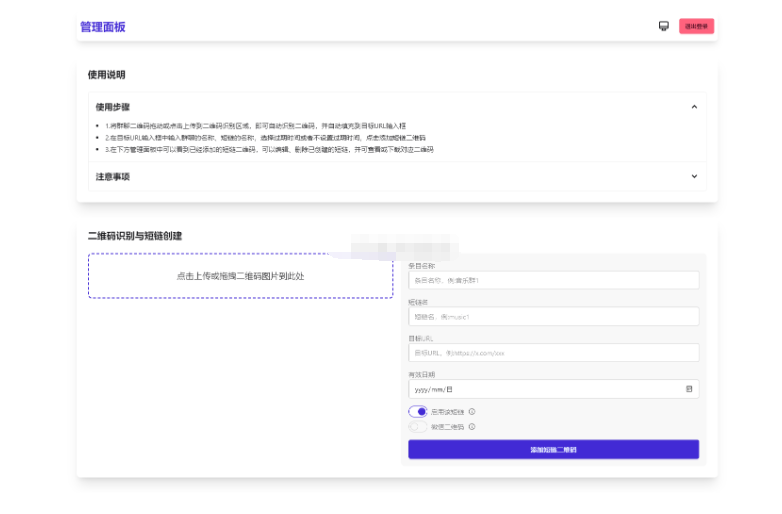Select the 目标URL input box
This screenshot has height=514, width=782.
tap(553, 353)
